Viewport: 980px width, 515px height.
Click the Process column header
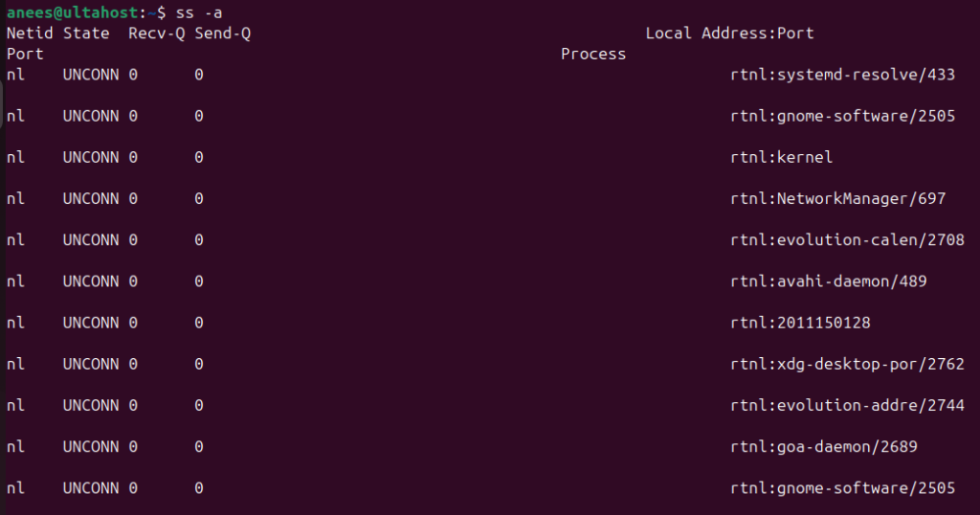point(593,55)
